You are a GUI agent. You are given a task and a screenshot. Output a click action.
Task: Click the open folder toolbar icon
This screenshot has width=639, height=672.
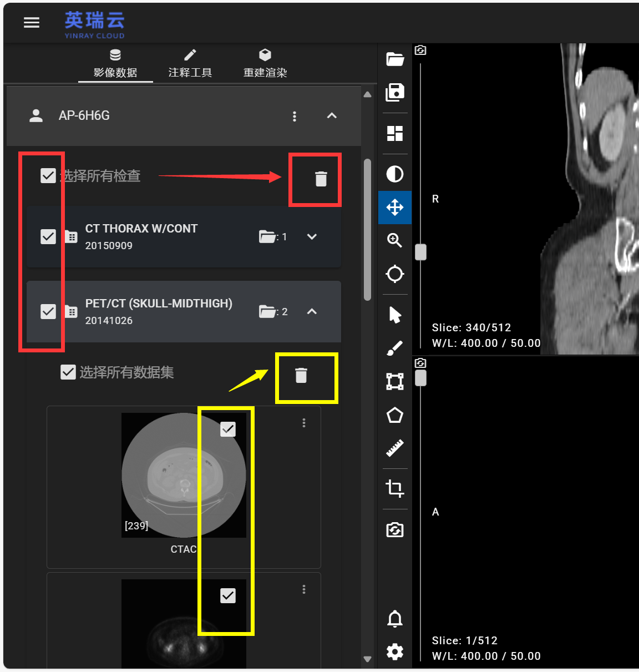click(395, 59)
